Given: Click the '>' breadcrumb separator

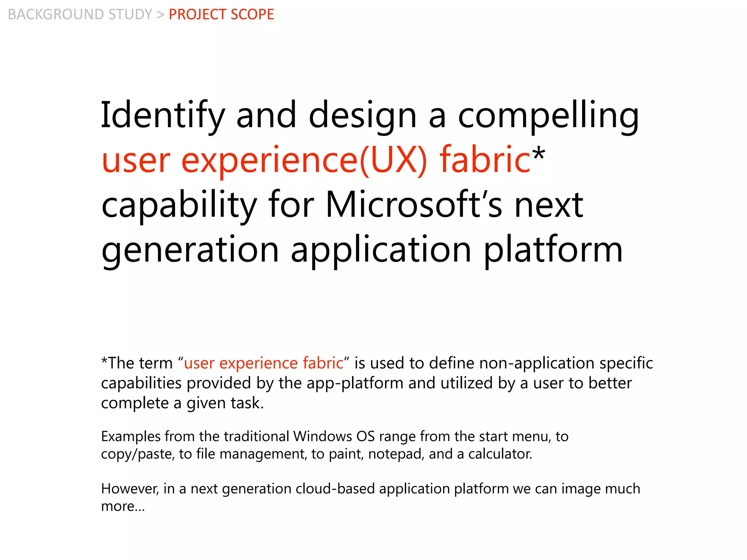Looking at the screenshot, I should (x=160, y=15).
